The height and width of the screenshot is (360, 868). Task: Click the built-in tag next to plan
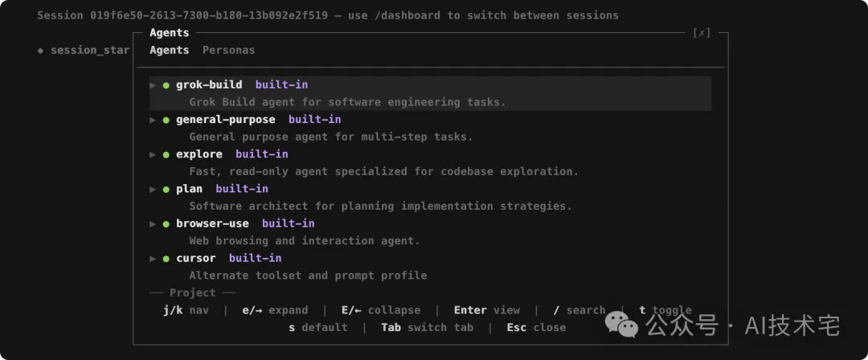(242, 189)
